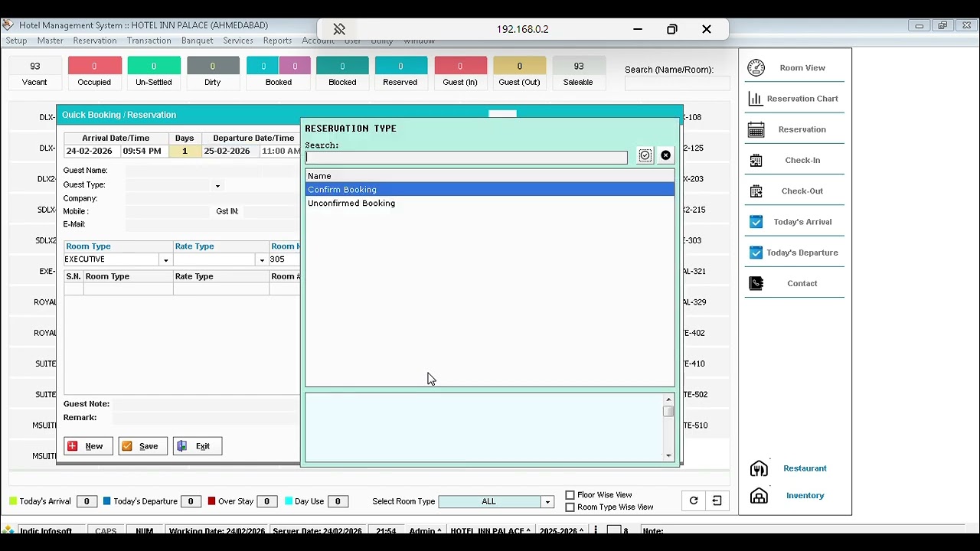Filter rooms by Reserved tile

coord(400,73)
